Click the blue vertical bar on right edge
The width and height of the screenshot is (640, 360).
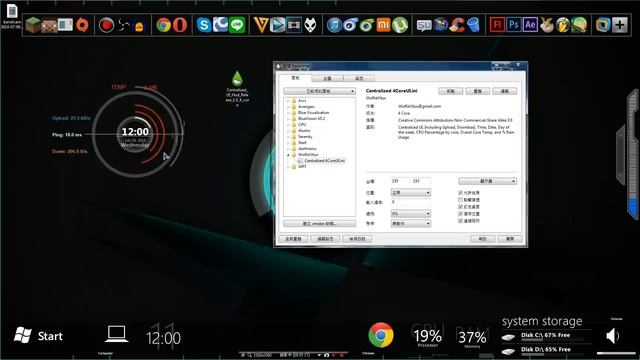point(633,208)
